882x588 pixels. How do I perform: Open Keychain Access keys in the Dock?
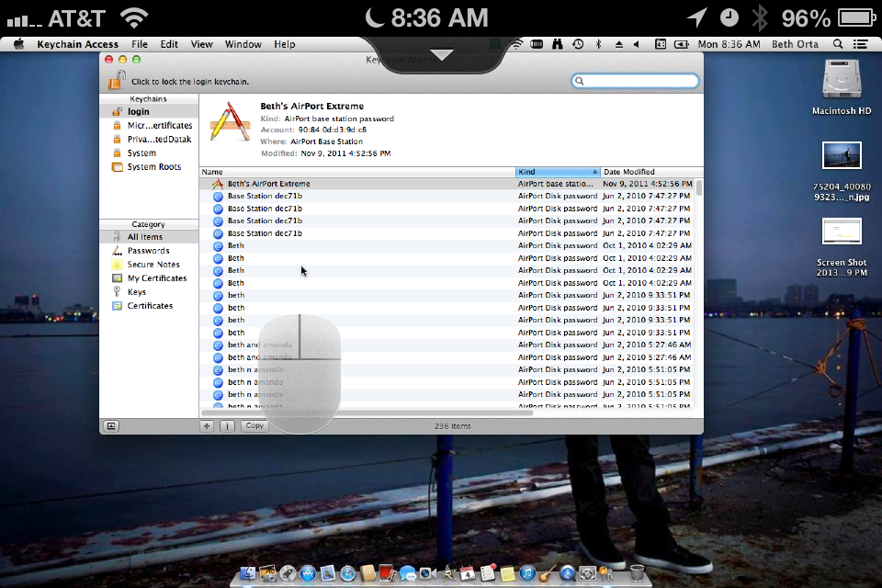[x=605, y=572]
